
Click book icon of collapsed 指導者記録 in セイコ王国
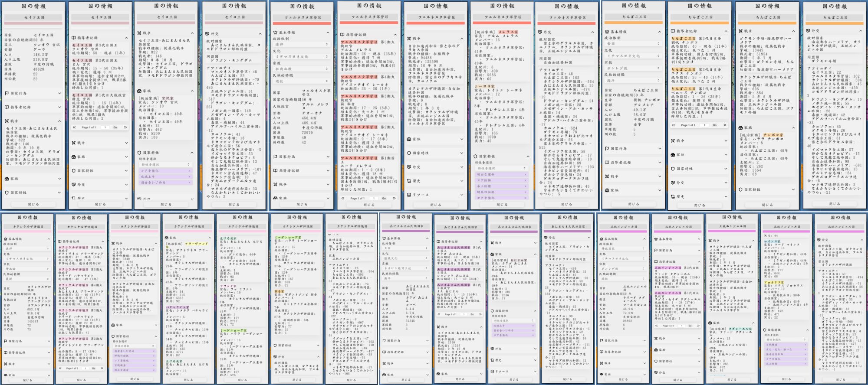7,107
